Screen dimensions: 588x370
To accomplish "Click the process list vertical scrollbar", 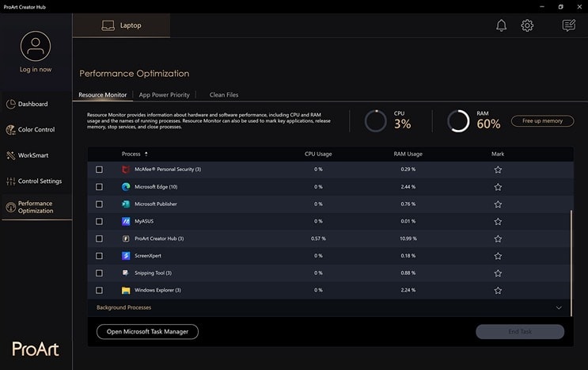I will [x=571, y=263].
